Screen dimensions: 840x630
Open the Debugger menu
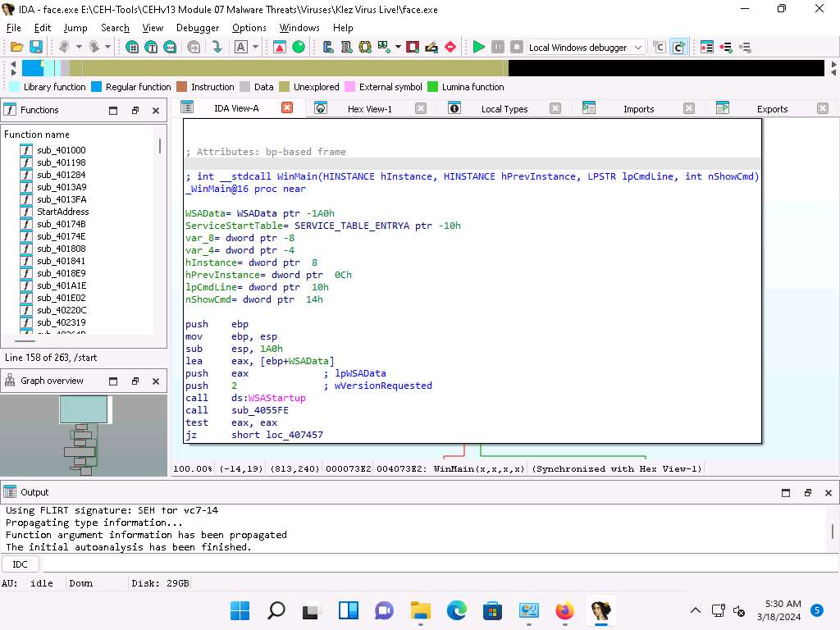(x=198, y=27)
